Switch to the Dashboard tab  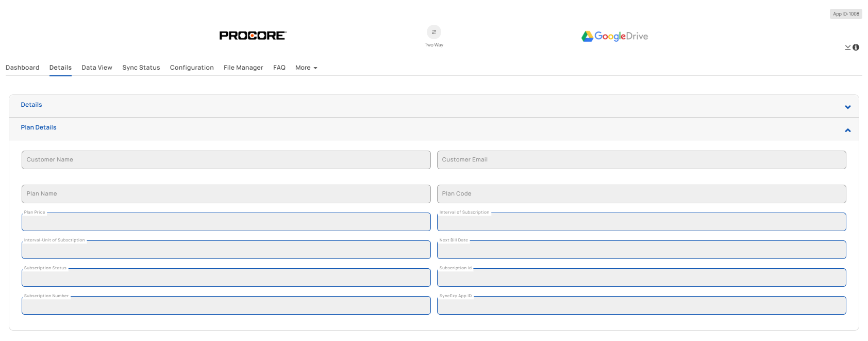[x=22, y=68]
